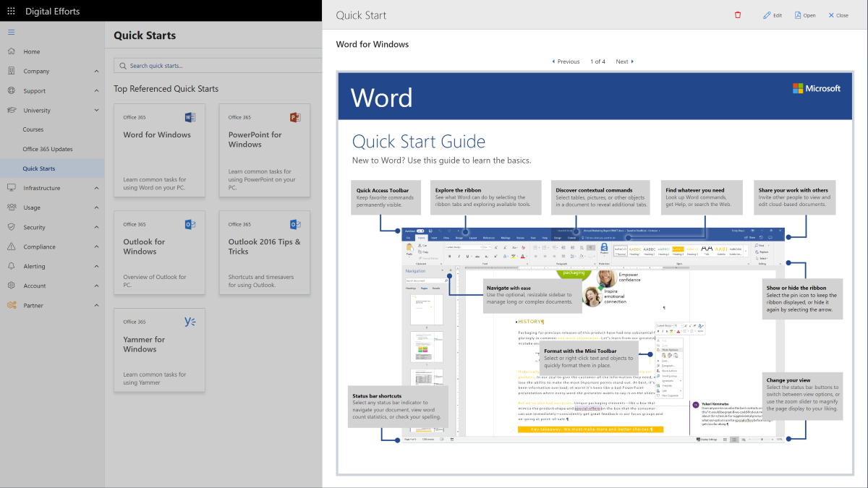Click the Edit button in the panel header
Image resolution: width=868 pixels, height=488 pixels.
pos(773,15)
